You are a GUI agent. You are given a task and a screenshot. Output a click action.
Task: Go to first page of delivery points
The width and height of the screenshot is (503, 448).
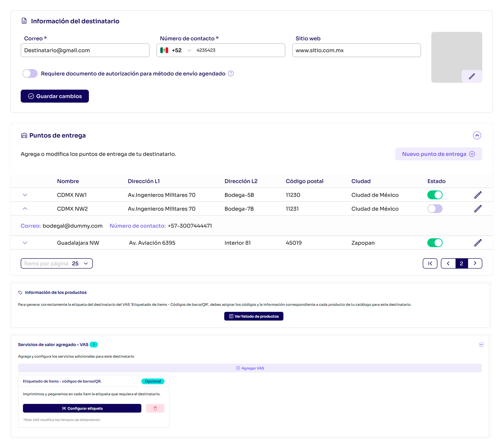430,263
